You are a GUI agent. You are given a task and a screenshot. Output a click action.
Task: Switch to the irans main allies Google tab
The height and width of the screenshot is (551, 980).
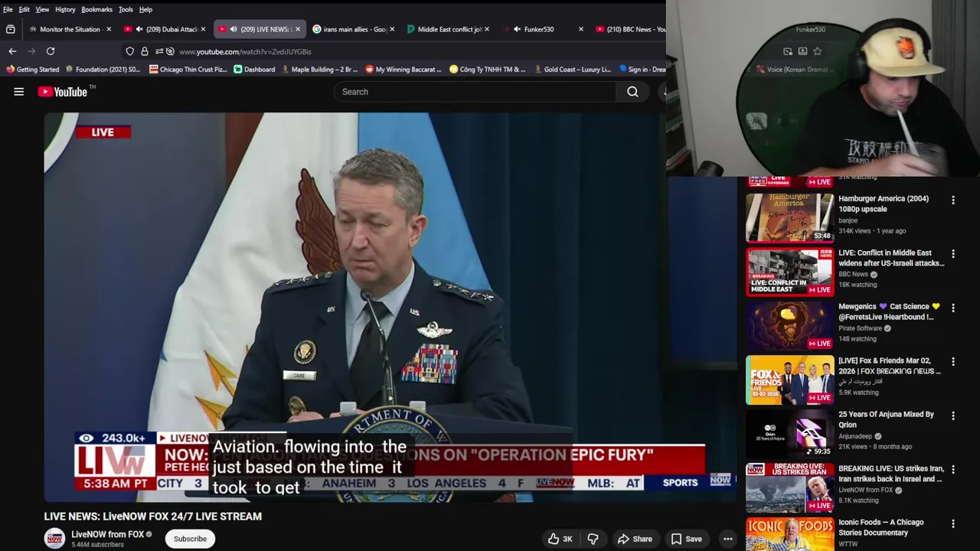[354, 29]
